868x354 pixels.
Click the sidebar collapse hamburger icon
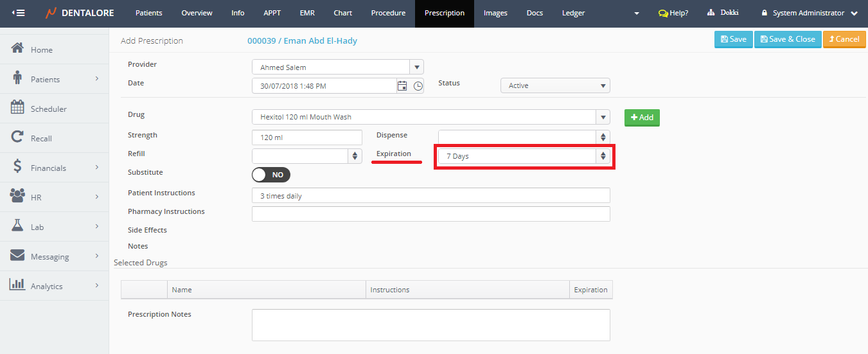click(x=19, y=13)
